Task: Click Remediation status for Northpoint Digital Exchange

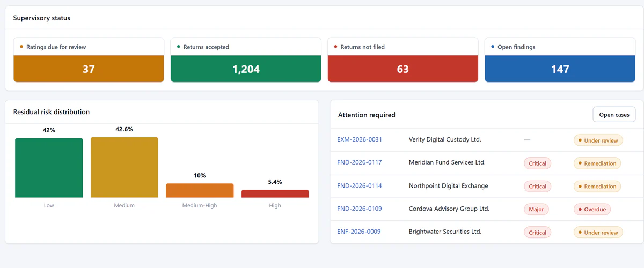Action: [597, 187]
